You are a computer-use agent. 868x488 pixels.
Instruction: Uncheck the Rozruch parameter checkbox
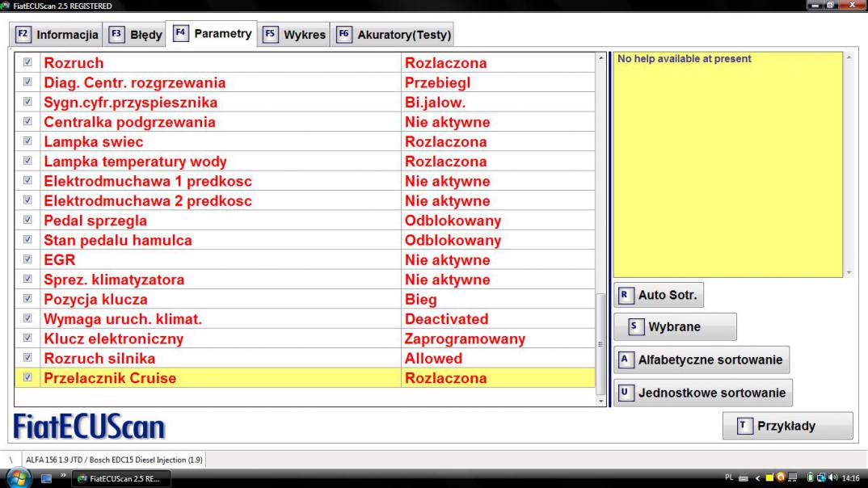[27, 62]
